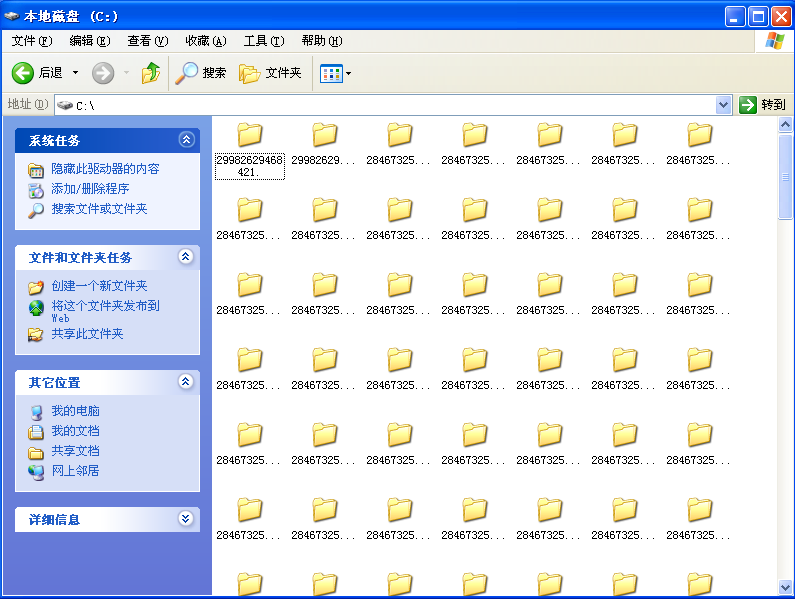Click the 共享文档 folder icon
Image resolution: width=795 pixels, height=599 pixels.
point(35,452)
